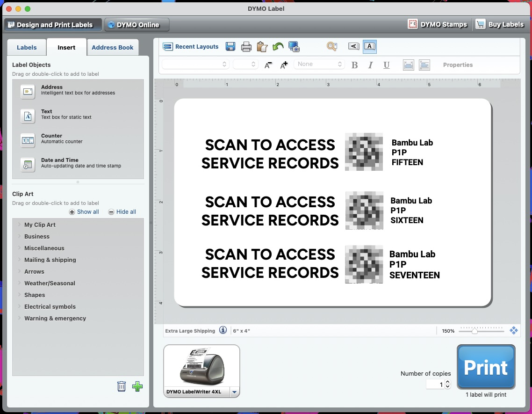Image resolution: width=532 pixels, height=414 pixels.
Task: Delete clip art with the trash icon
Action: (122, 386)
